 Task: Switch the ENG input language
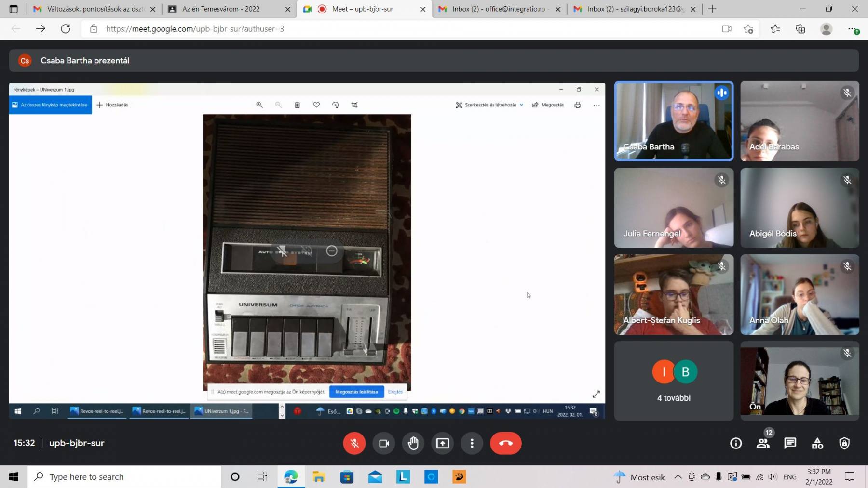[x=790, y=477]
